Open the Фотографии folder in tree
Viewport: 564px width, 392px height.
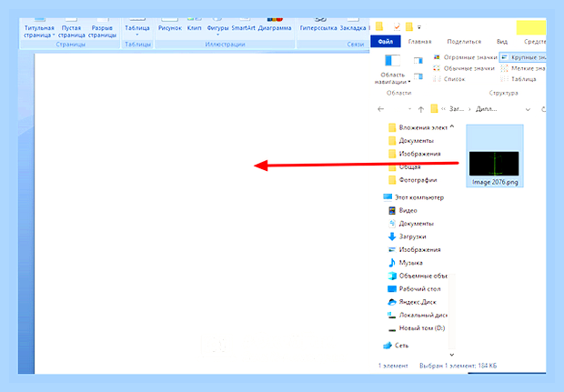coord(413,180)
